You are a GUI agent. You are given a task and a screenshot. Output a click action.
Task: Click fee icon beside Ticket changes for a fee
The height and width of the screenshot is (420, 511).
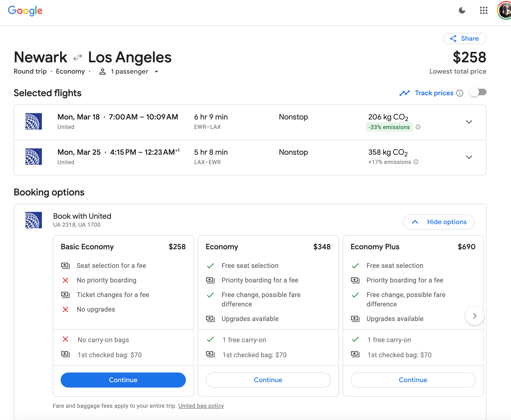pos(65,295)
